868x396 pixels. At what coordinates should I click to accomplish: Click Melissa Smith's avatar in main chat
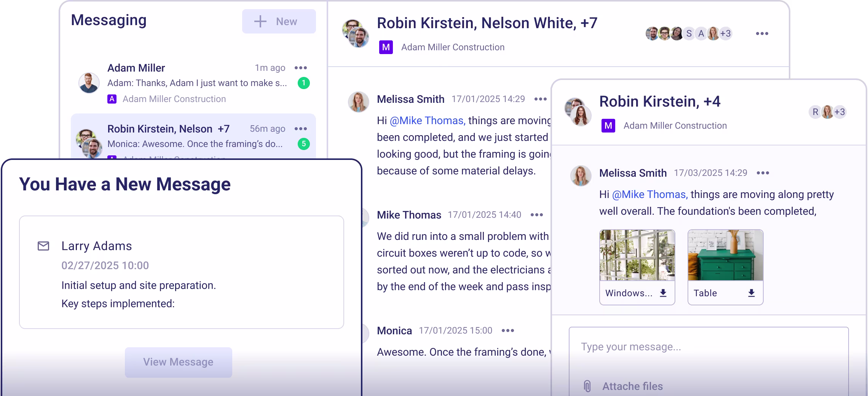click(359, 102)
